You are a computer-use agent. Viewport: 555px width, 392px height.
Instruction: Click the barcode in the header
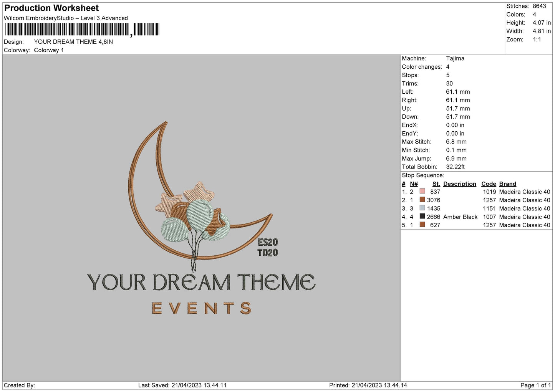82,30
